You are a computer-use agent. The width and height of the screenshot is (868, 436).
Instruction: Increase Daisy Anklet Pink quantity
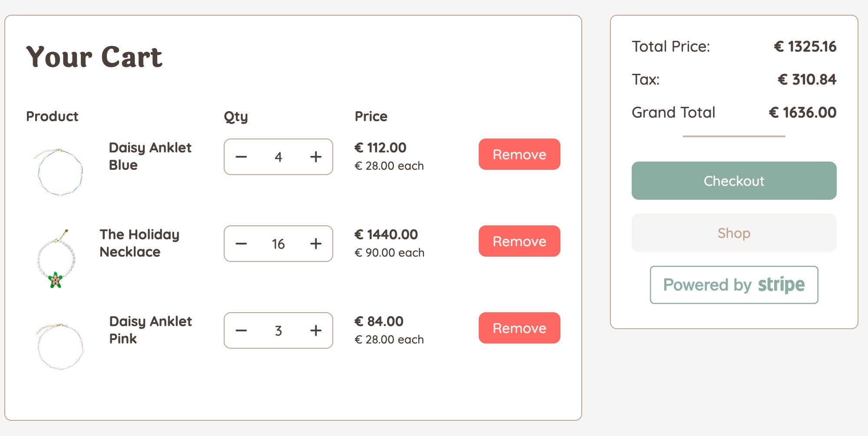316,330
